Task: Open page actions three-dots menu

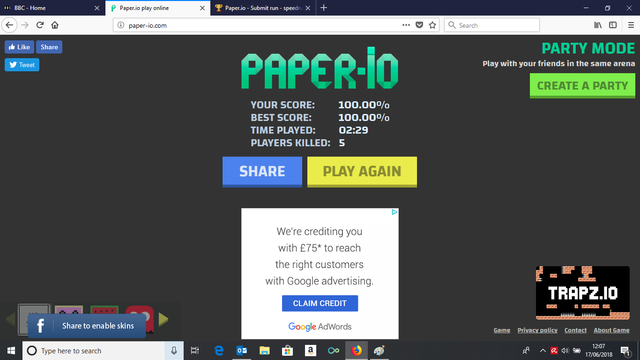Action: 406,25
